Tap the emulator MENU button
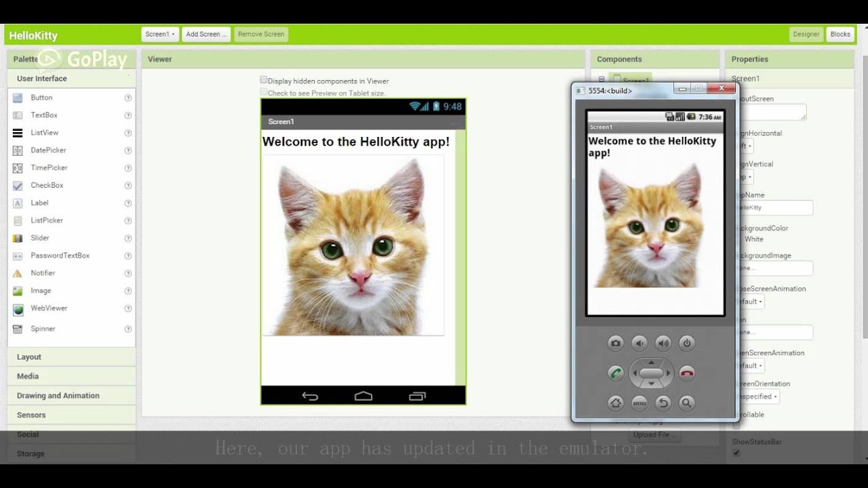This screenshot has width=868, height=488. point(639,403)
